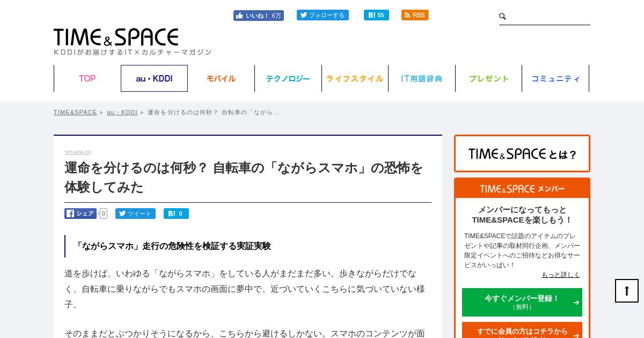Click the Facebook いいね! button in the header

(258, 16)
